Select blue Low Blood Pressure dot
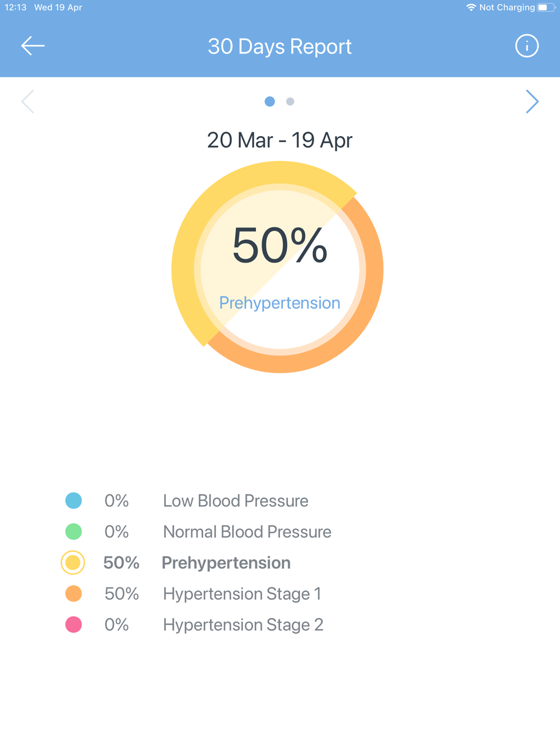 [73, 501]
